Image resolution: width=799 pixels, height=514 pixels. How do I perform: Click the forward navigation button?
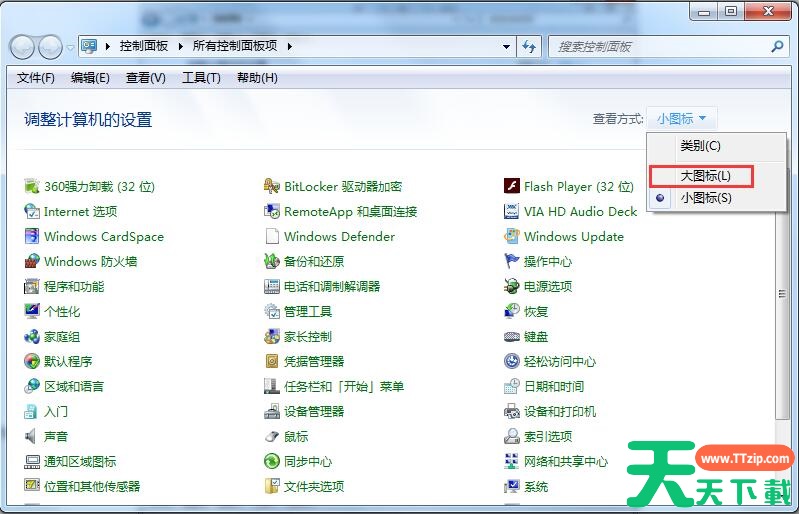pyautogui.click(x=50, y=47)
